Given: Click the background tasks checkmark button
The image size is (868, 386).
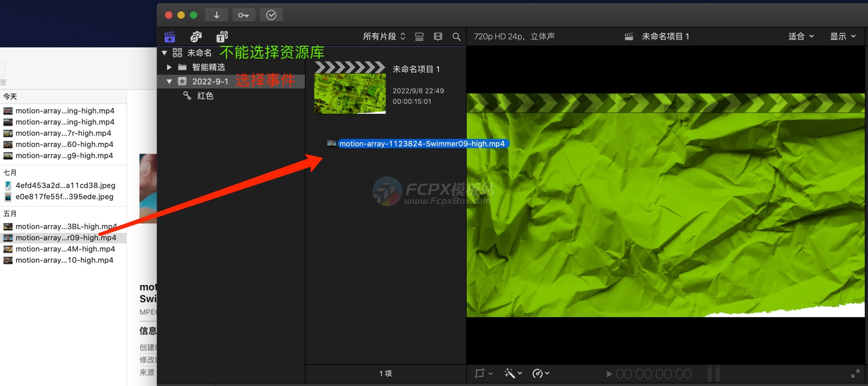Looking at the screenshot, I should (271, 15).
